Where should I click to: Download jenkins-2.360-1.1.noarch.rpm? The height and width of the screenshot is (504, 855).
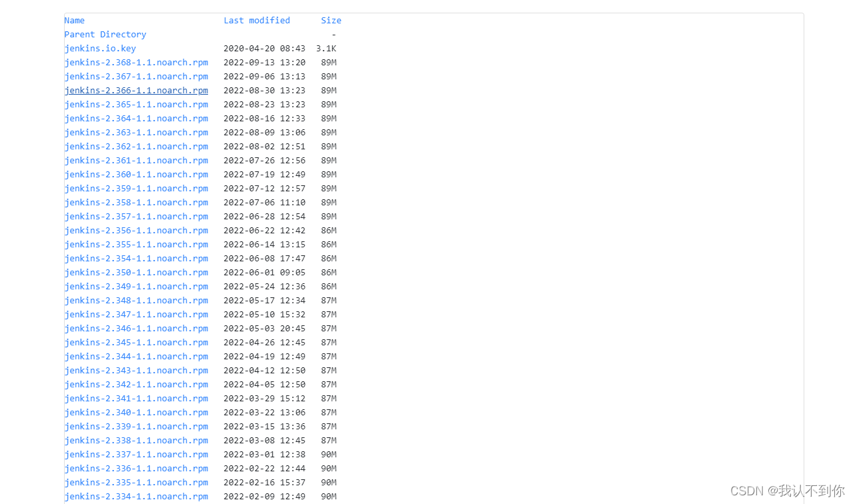point(136,175)
